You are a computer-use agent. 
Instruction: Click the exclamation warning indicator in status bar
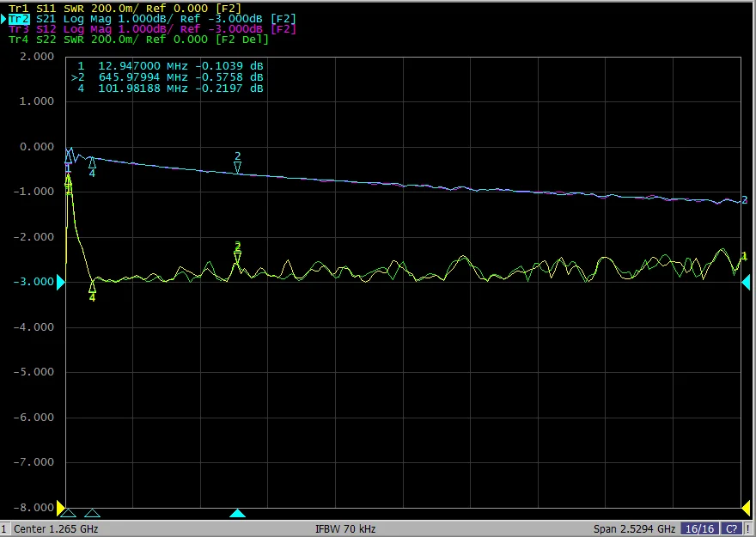pyautogui.click(x=748, y=528)
